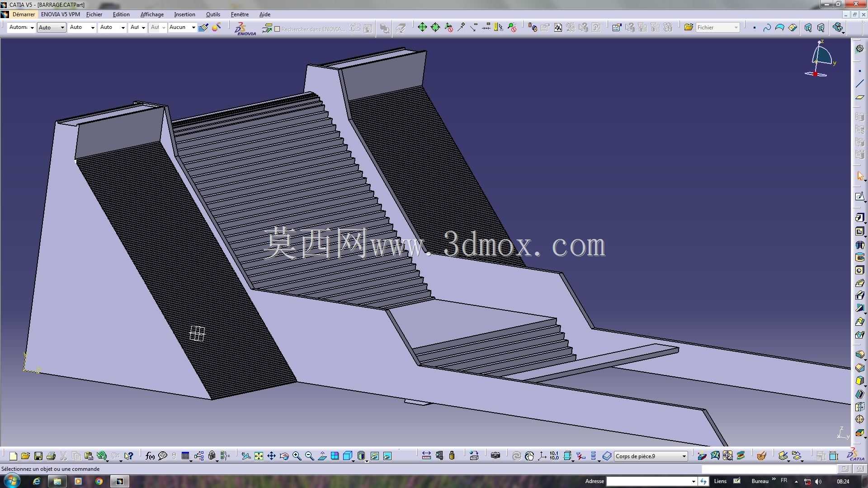Click the volume icon in the system tray
Viewport: 868px width, 488px height.
coord(818,482)
